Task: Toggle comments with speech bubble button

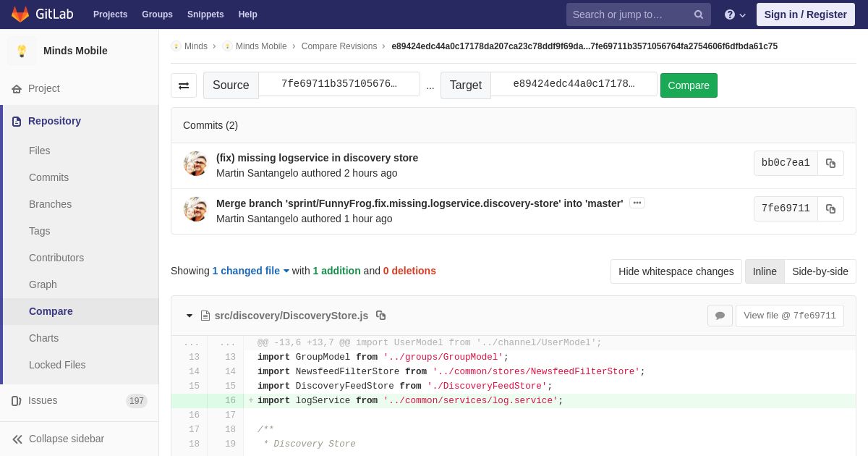Action: pyautogui.click(x=720, y=316)
